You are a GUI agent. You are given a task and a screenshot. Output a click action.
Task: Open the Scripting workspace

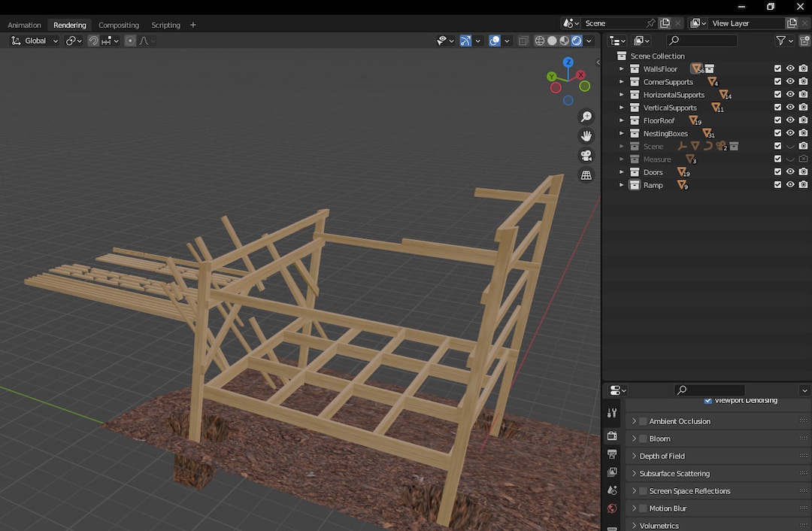pos(165,24)
